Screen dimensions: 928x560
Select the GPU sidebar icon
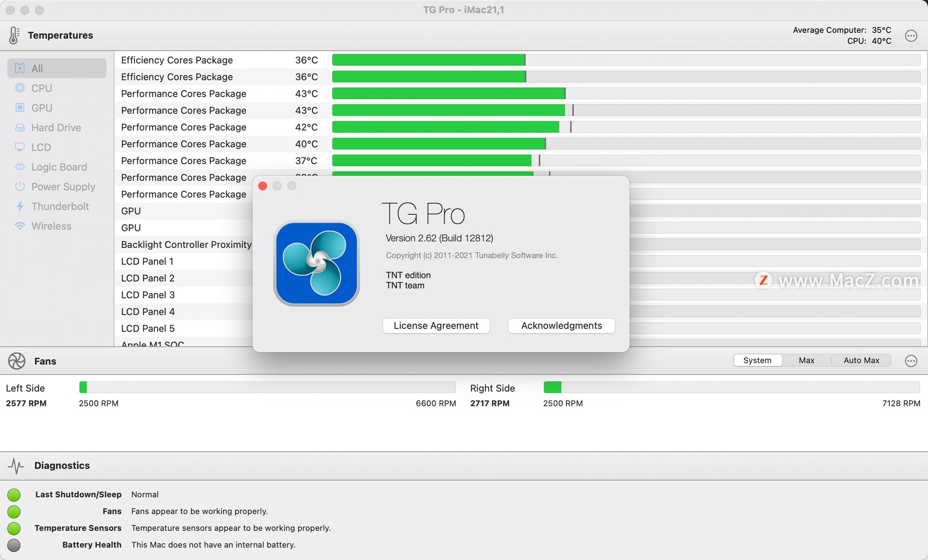20,108
